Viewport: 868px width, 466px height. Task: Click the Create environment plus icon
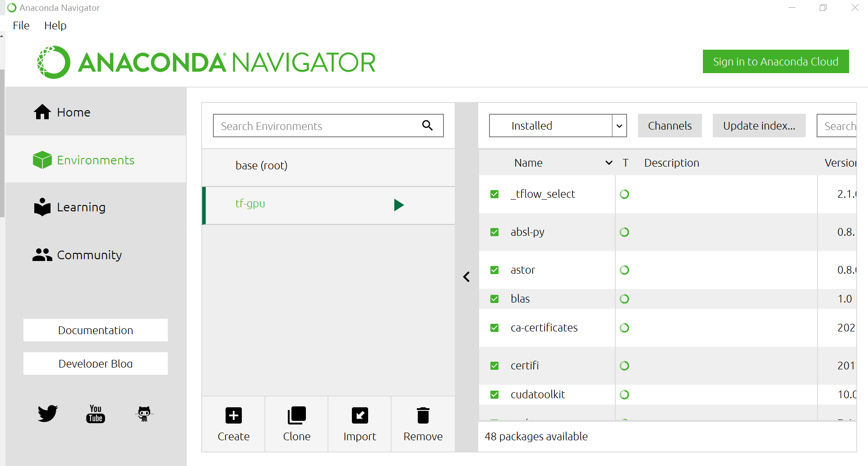pyautogui.click(x=234, y=415)
